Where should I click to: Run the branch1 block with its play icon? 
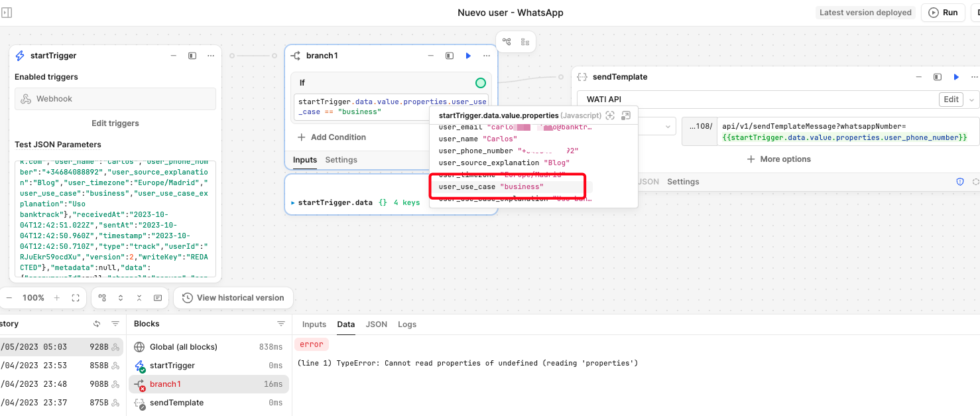(468, 56)
